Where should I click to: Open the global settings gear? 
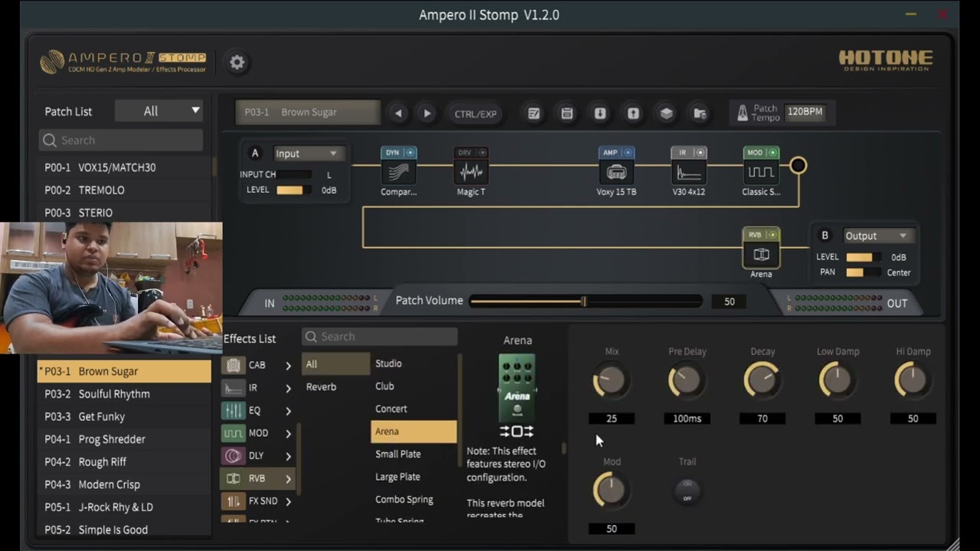(237, 63)
